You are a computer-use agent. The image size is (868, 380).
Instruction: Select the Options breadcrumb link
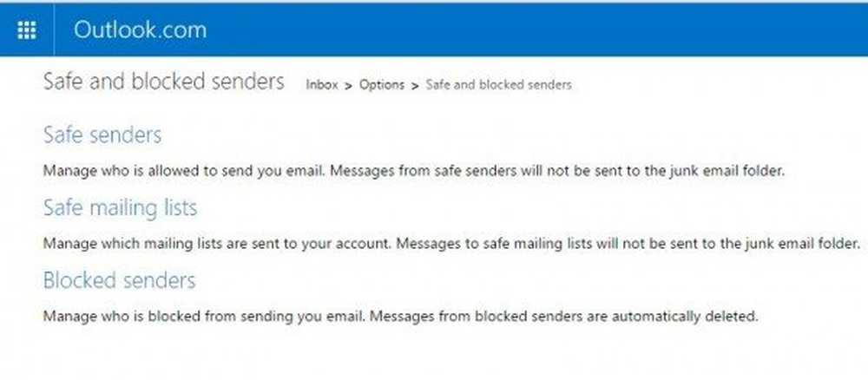(x=382, y=85)
